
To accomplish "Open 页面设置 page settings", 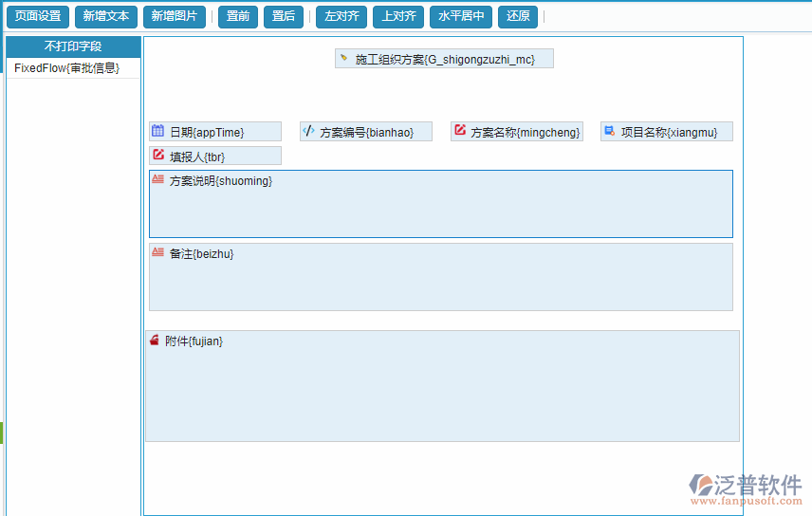I will (38, 16).
